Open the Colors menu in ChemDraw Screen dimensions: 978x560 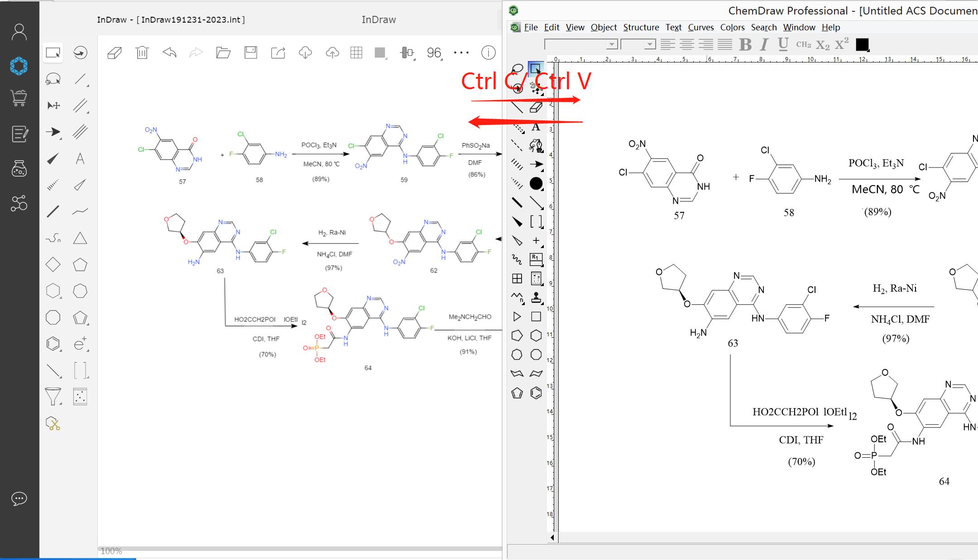pos(732,27)
